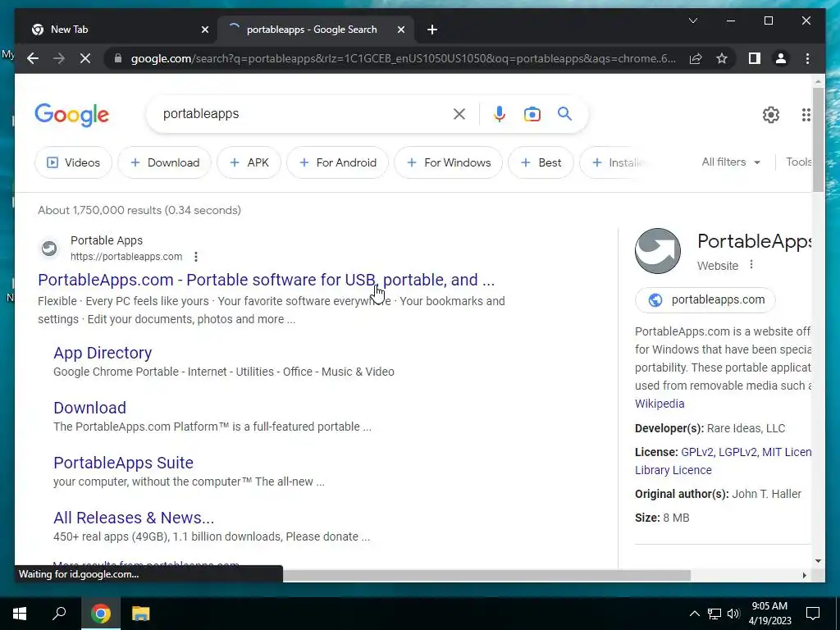Open more options beside Website label
This screenshot has height=630, width=840.
click(x=751, y=265)
